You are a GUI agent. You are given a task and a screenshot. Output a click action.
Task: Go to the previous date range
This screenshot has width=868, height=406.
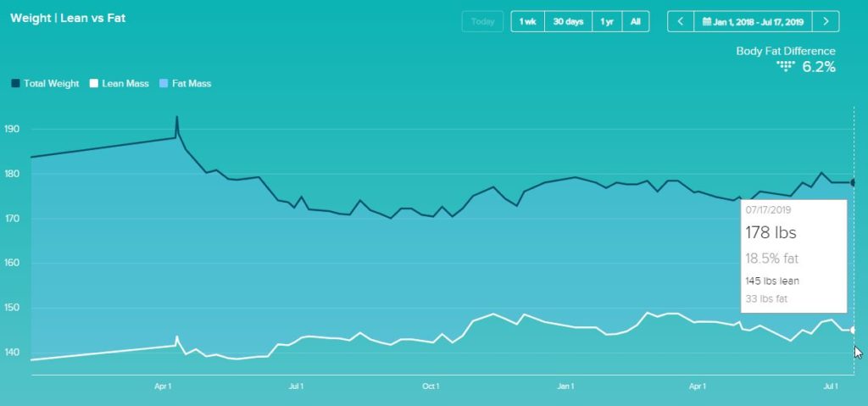[681, 21]
